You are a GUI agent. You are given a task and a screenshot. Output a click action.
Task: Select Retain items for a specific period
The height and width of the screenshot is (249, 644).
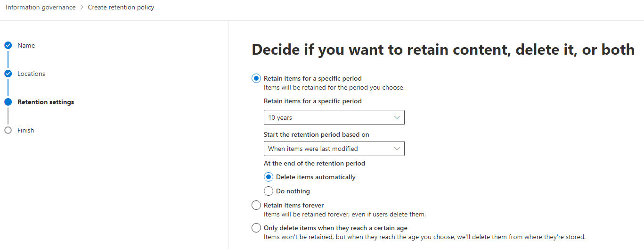[256, 78]
